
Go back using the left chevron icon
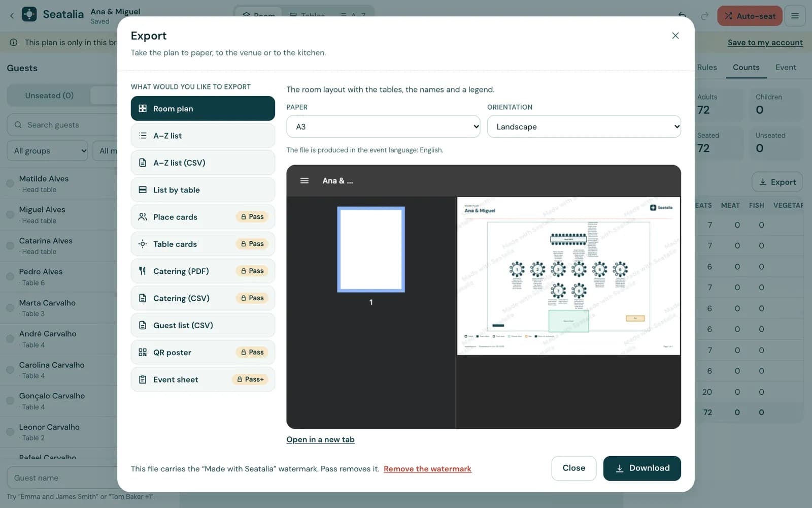[12, 16]
